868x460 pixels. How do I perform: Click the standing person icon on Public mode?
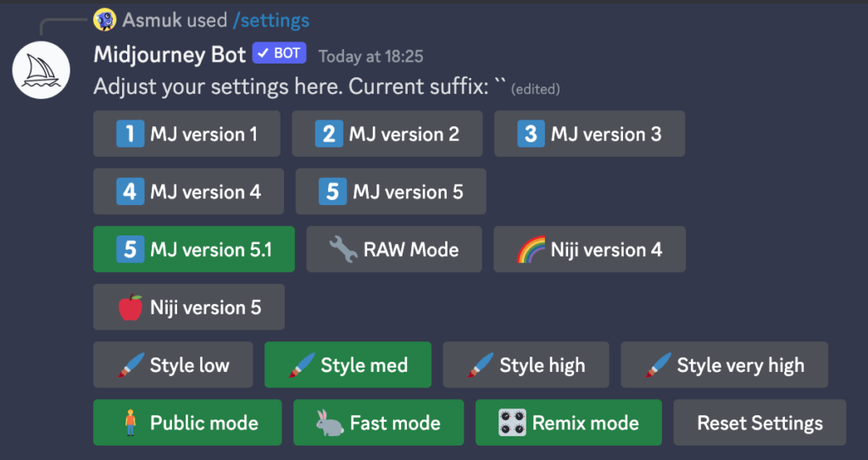[130, 423]
